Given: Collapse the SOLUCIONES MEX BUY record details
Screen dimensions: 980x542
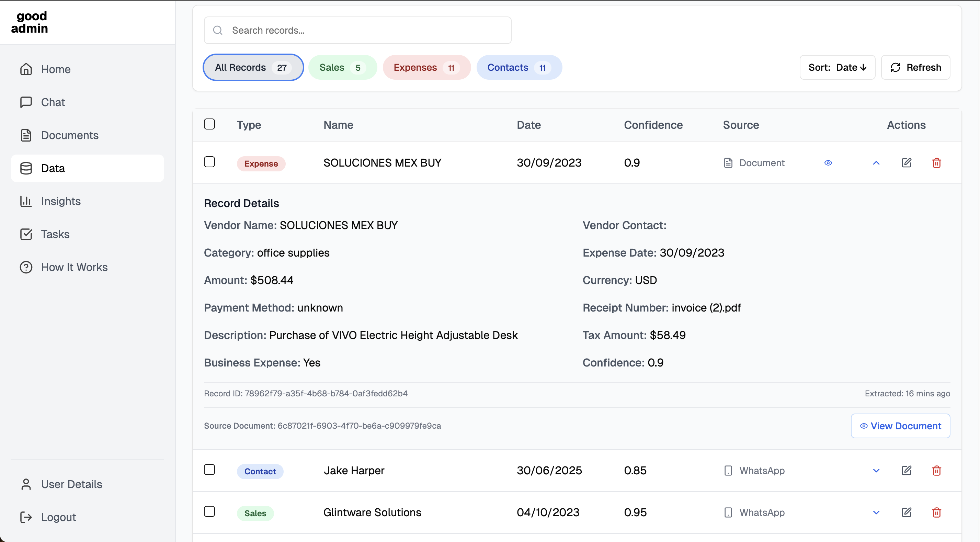Looking at the screenshot, I should (x=876, y=163).
